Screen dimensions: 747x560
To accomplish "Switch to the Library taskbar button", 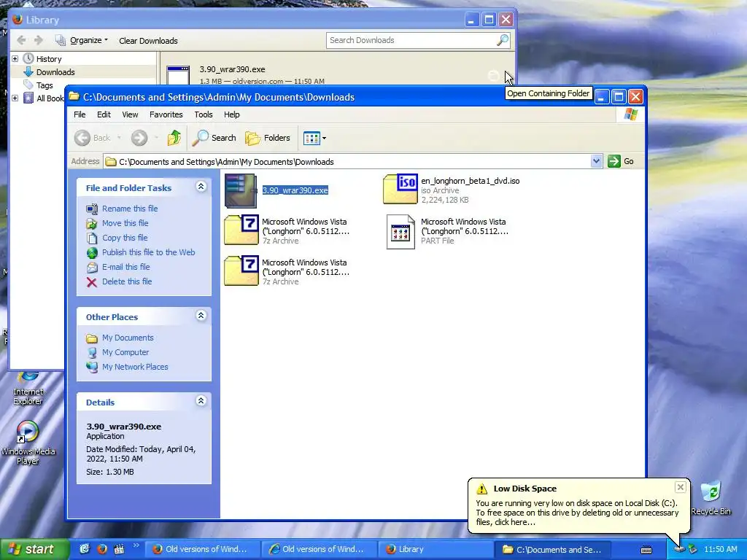I will (x=436, y=549).
